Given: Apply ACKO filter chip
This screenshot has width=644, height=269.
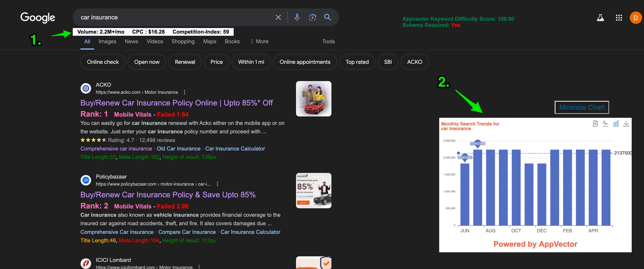Looking at the screenshot, I should click(415, 62).
